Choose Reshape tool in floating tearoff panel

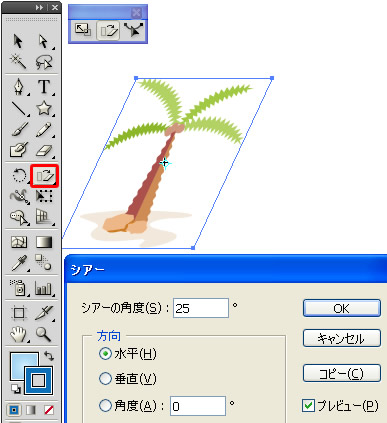tap(133, 30)
